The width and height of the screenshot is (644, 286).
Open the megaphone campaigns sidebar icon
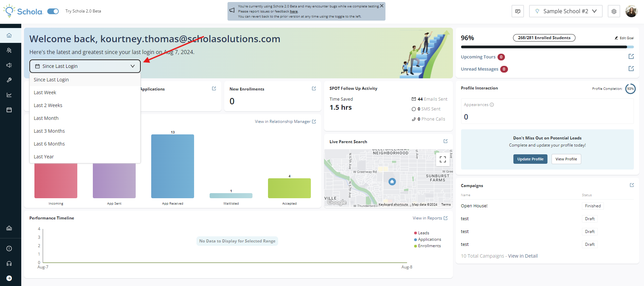coord(9,65)
